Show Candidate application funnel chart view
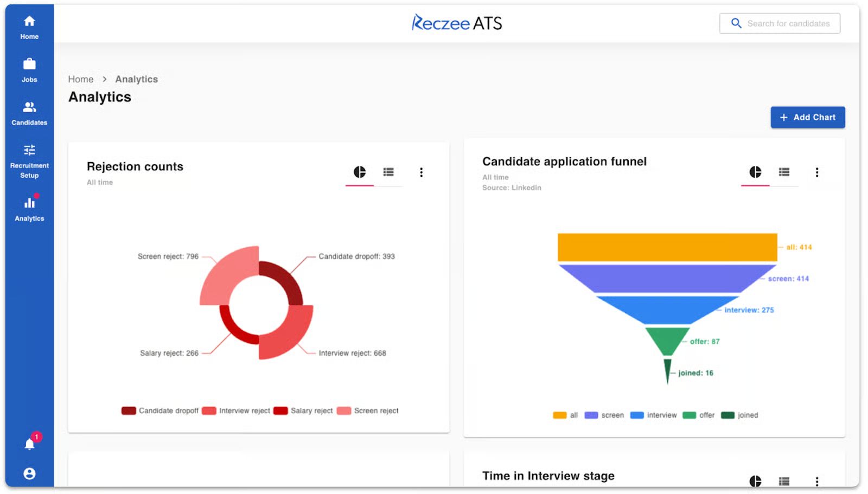The width and height of the screenshot is (868, 494). click(755, 172)
